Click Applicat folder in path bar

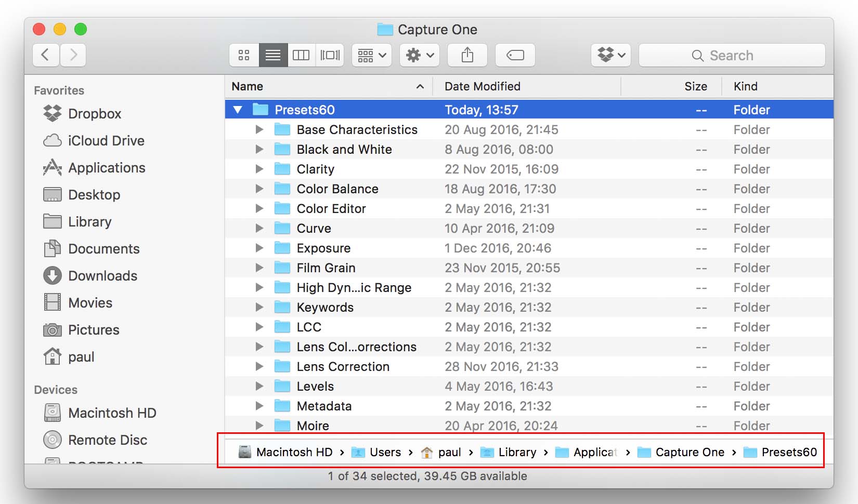(586, 452)
